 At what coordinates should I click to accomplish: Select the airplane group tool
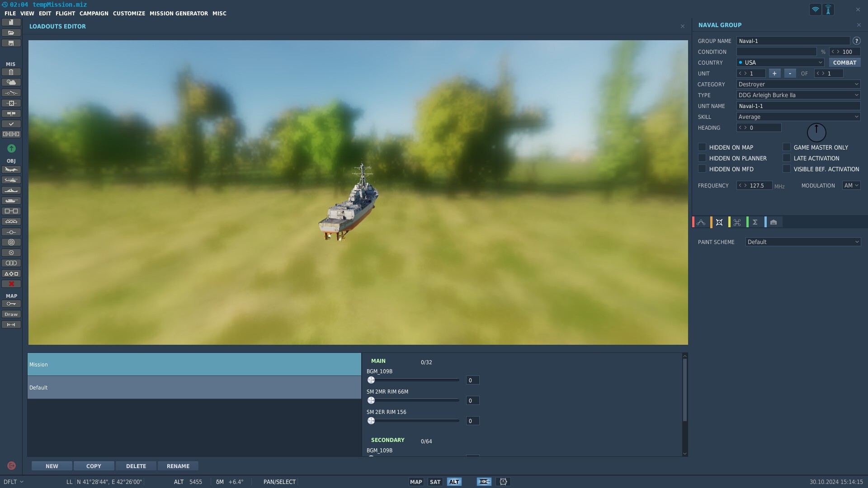coord(11,169)
